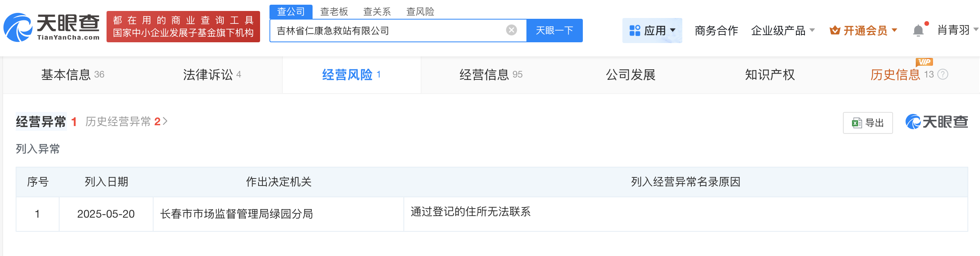This screenshot has width=980, height=256.
Task: Open the notification bell
Action: click(918, 30)
